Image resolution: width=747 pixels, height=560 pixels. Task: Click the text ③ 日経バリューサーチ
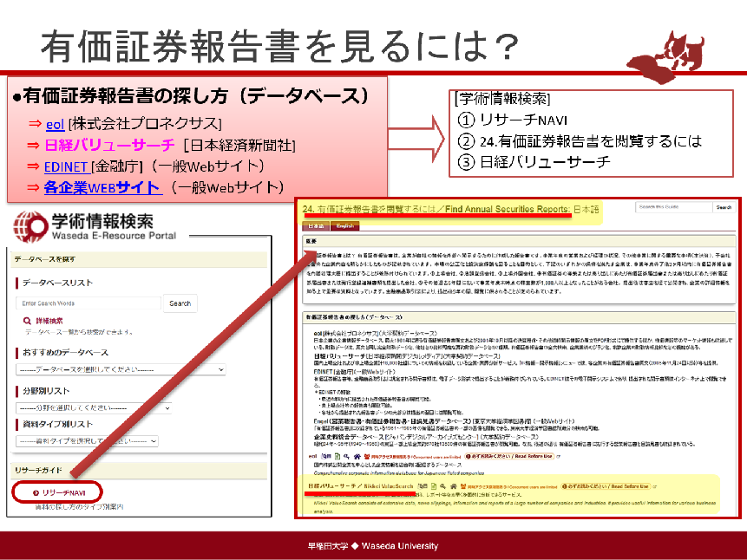coord(534,162)
